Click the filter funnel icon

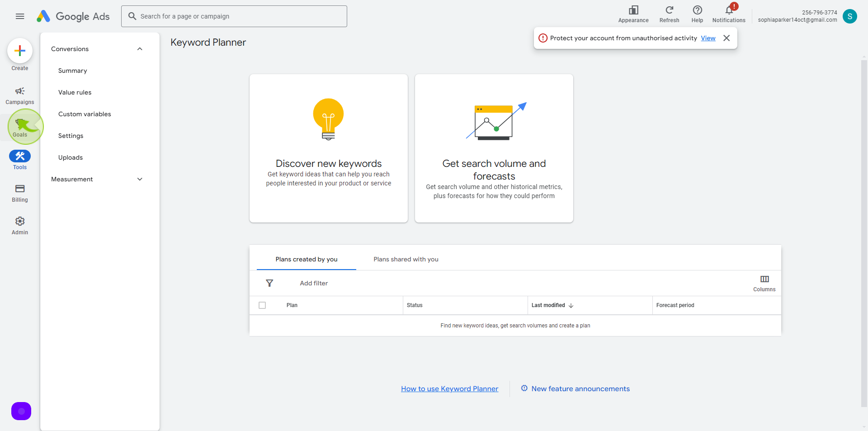[x=269, y=283]
